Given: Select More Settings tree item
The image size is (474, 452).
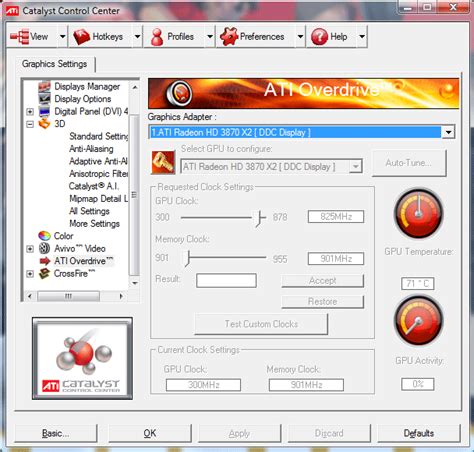Looking at the screenshot, I should (x=94, y=224).
